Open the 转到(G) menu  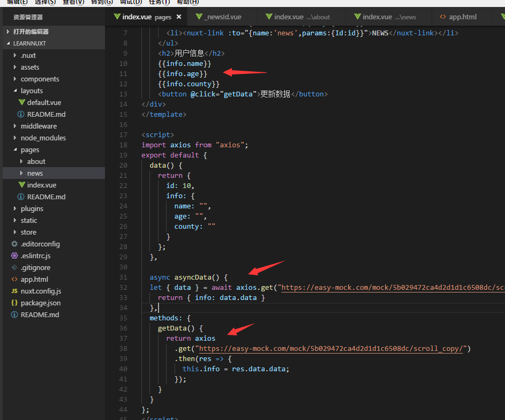102,2
